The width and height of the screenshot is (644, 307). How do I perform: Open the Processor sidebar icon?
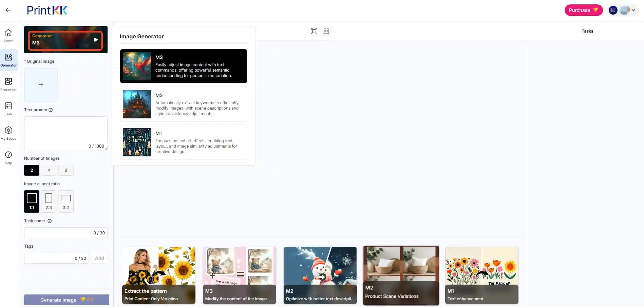tap(8, 84)
